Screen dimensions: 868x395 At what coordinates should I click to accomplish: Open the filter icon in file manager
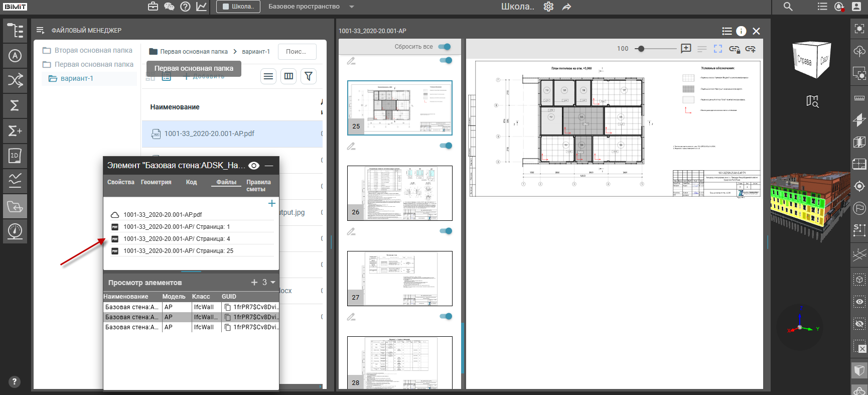pos(309,76)
